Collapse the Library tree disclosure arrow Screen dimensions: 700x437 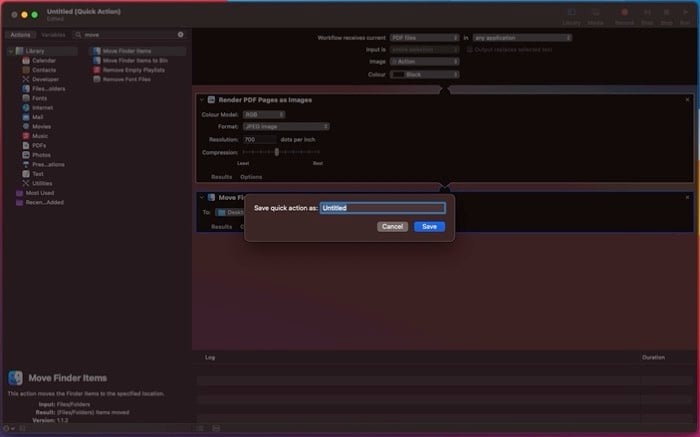10,51
